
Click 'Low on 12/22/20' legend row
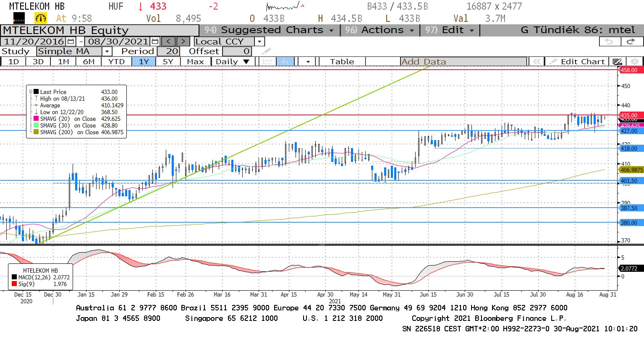tap(79, 112)
